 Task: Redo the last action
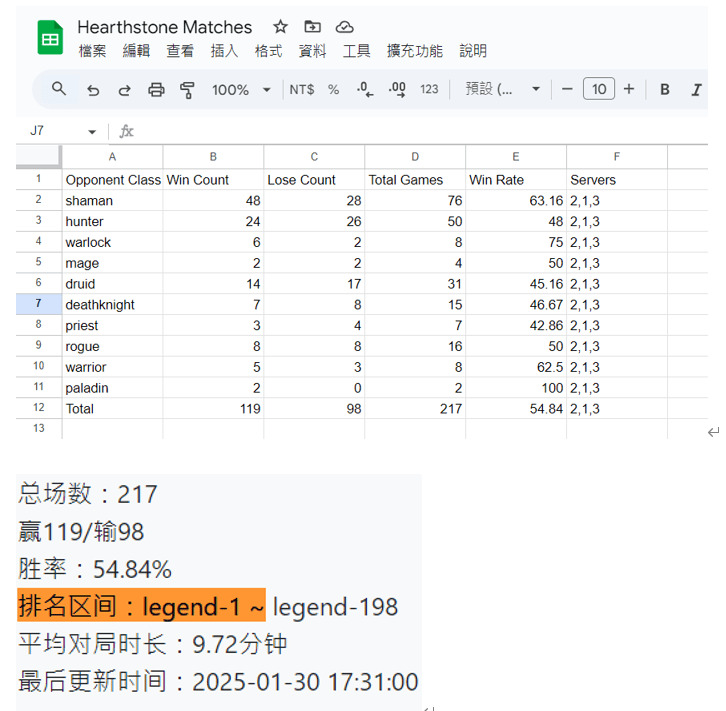click(x=124, y=90)
